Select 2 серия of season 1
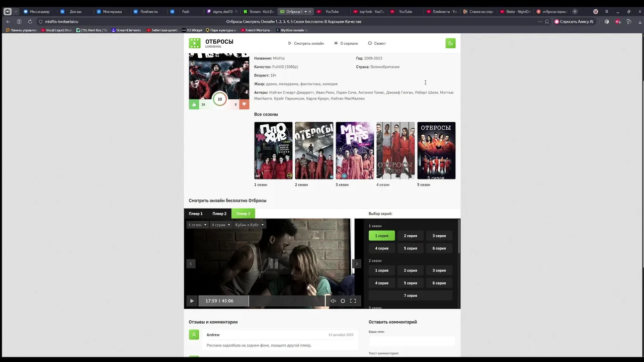 pyautogui.click(x=411, y=236)
